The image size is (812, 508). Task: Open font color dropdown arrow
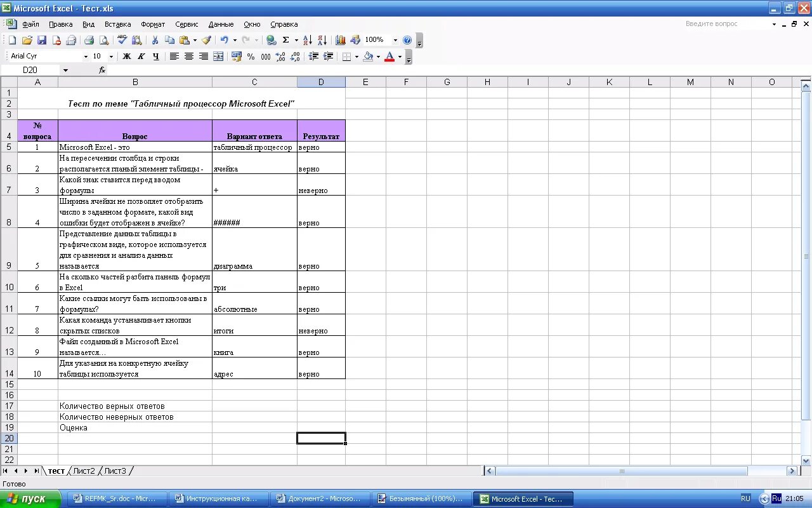click(x=400, y=57)
